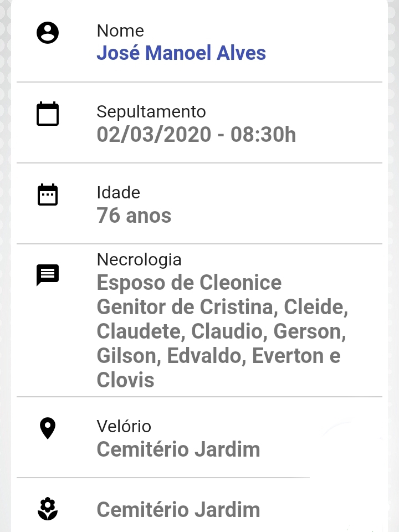
Task: Click Cemitério Jardim under Velório
Action: click(178, 449)
